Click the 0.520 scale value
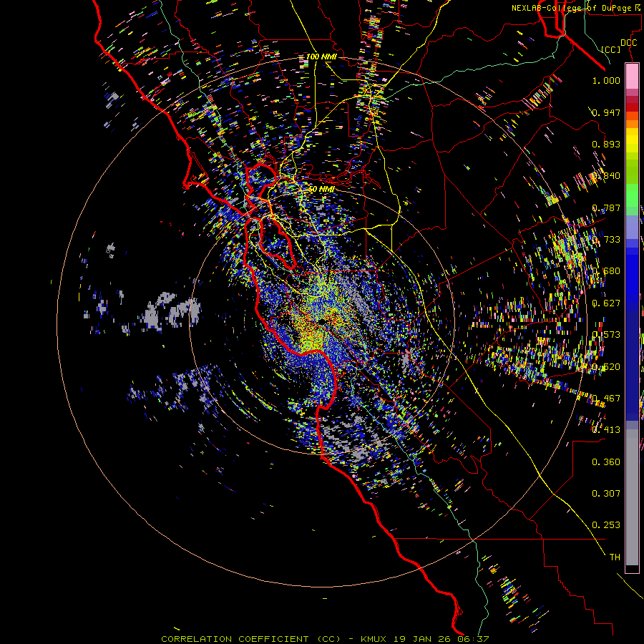 pos(606,367)
